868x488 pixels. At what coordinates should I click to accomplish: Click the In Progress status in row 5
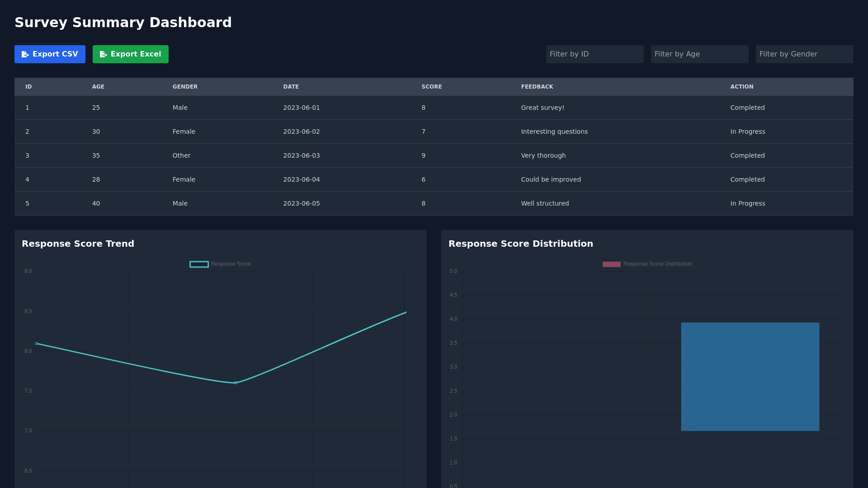tap(747, 203)
